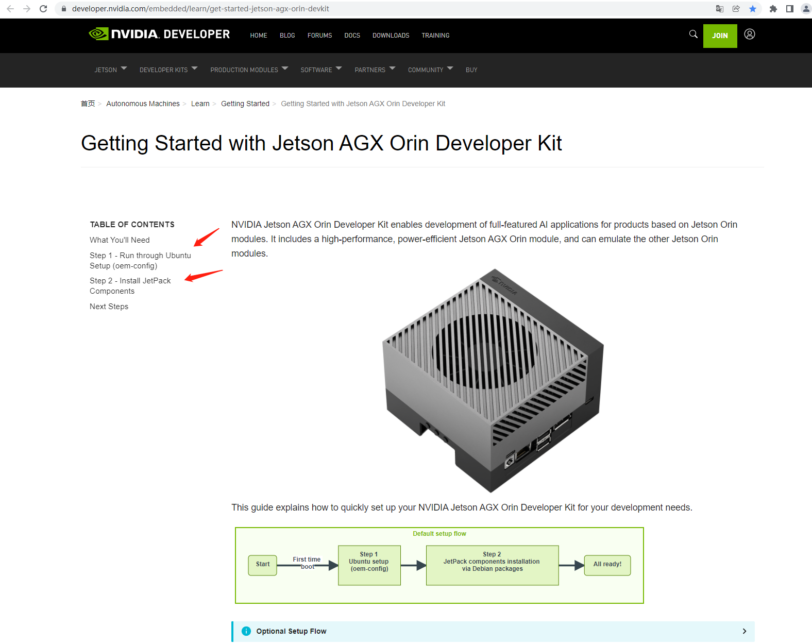
Task: Click the padlock site info icon
Action: pos(64,9)
